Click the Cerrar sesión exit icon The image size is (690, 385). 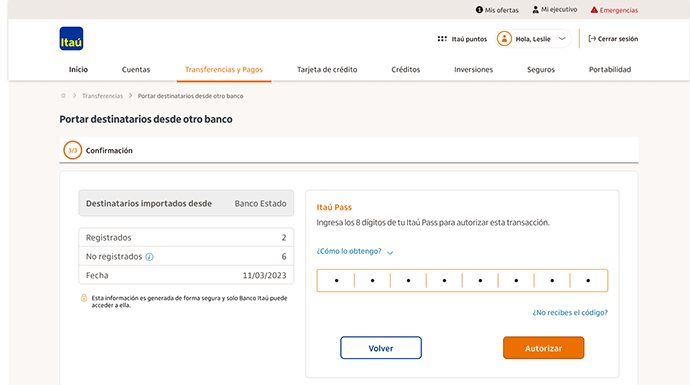592,39
